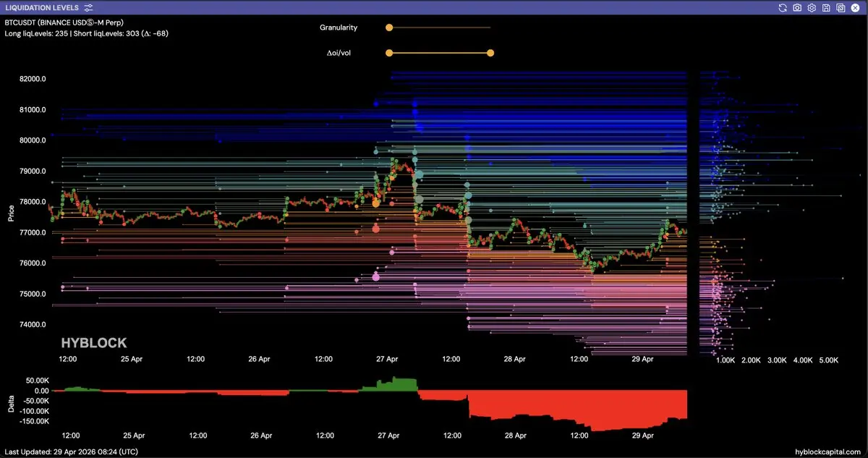The height and width of the screenshot is (458, 868).
Task: Click the right Δoi/vol slider handle
Action: tap(490, 53)
